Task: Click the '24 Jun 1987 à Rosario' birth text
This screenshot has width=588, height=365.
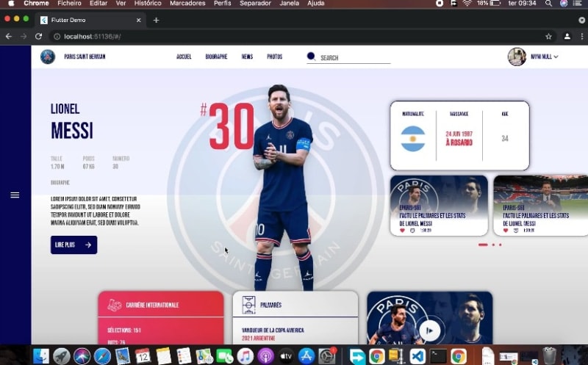Action: pos(459,138)
